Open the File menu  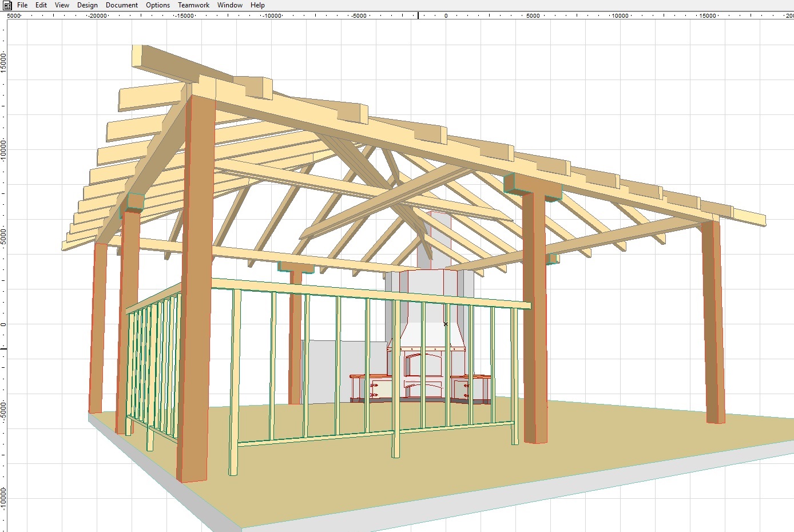[x=22, y=5]
